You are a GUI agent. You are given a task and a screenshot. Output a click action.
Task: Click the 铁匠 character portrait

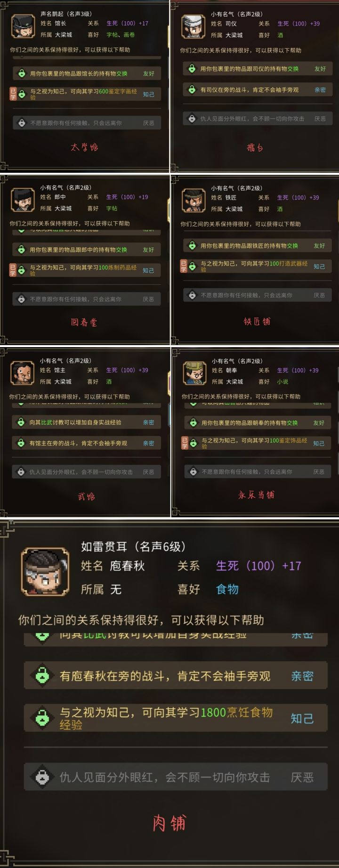[193, 201]
